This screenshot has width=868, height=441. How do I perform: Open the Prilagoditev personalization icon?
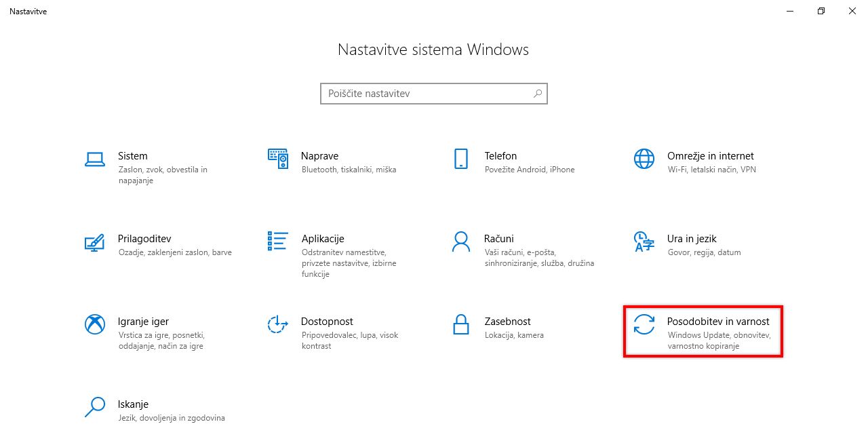click(94, 242)
